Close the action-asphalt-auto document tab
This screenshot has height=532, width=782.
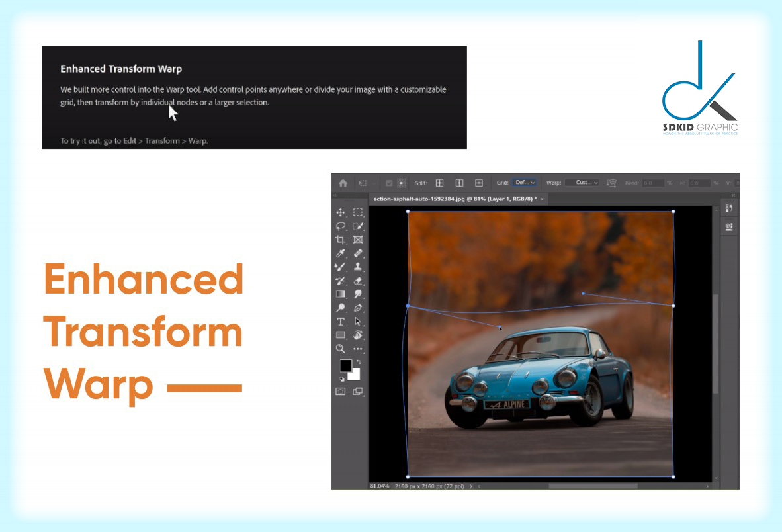click(x=542, y=199)
